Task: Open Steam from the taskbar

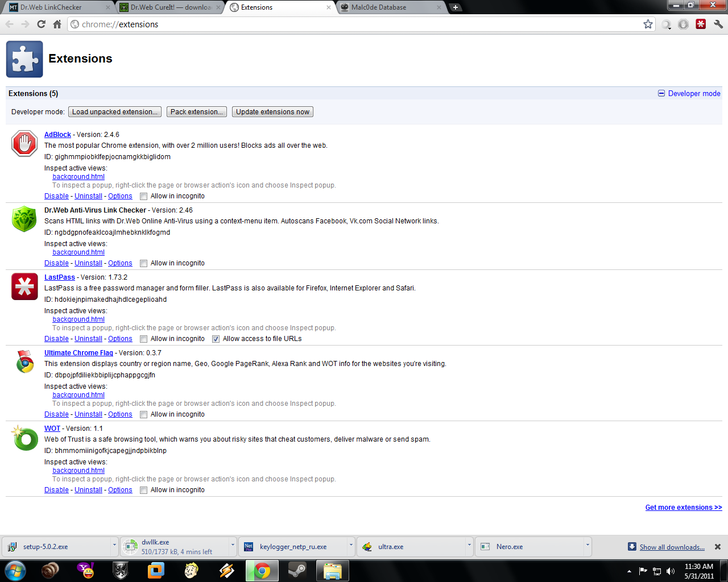Action: pos(297,571)
